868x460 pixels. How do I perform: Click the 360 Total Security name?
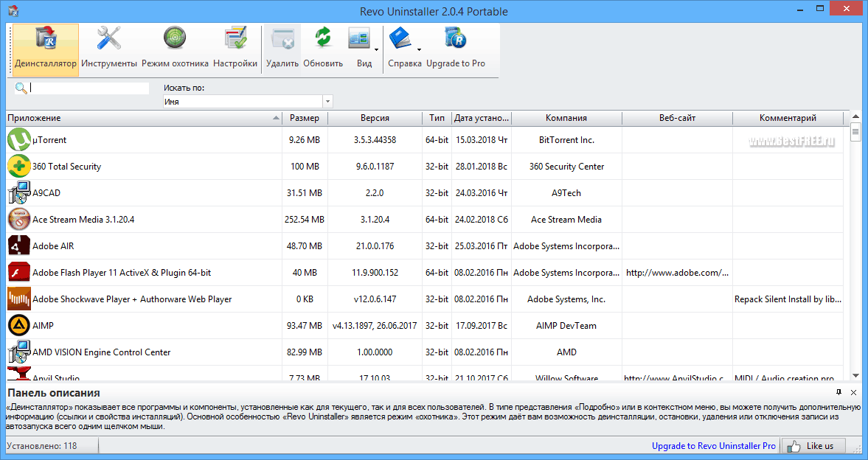[66, 167]
